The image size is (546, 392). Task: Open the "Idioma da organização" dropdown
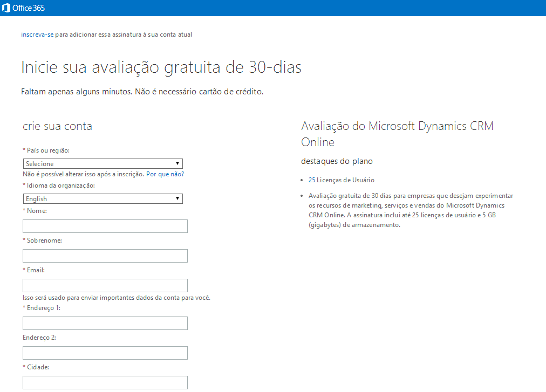click(103, 198)
